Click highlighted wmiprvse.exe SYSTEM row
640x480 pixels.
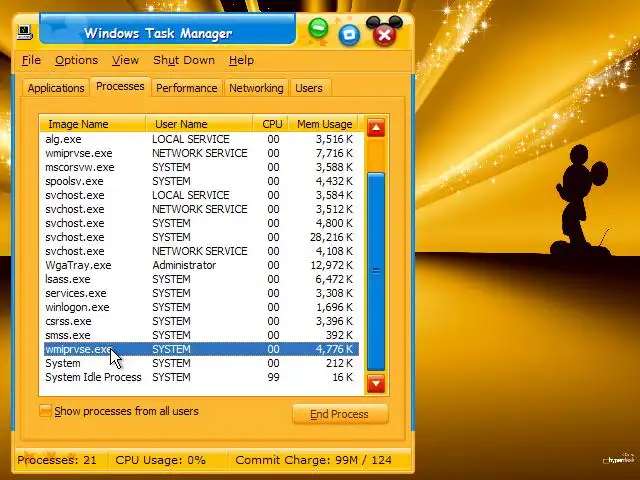coord(201,349)
